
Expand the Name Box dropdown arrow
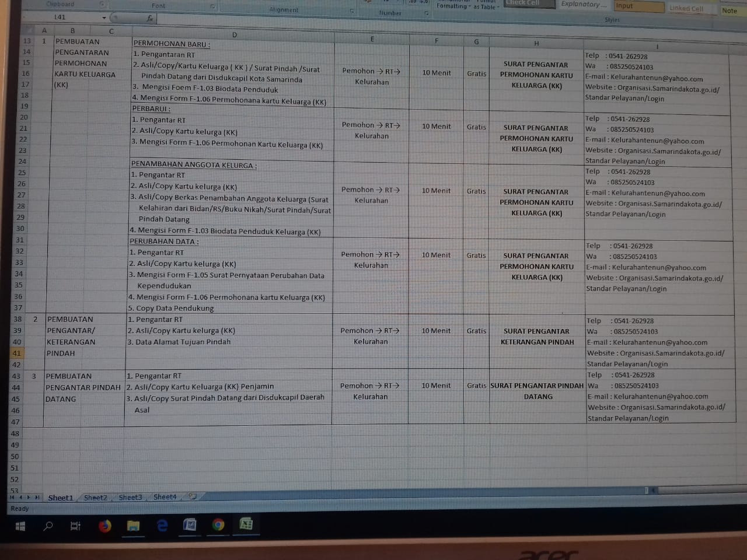[104, 17]
